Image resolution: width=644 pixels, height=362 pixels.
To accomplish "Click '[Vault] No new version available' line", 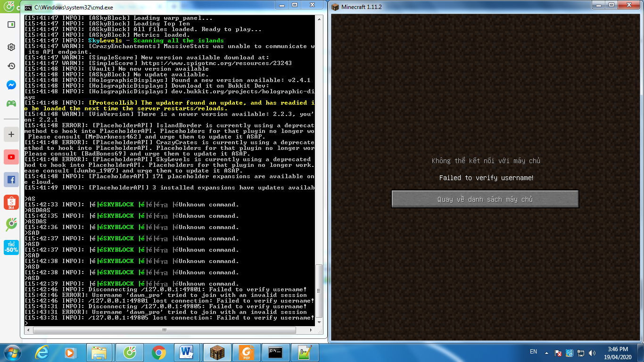I will [116, 69].
